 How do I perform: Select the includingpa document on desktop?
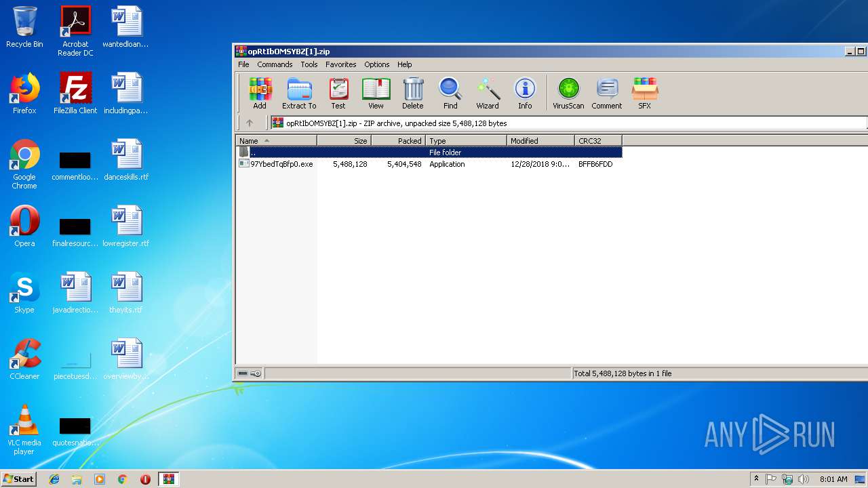coord(126,94)
